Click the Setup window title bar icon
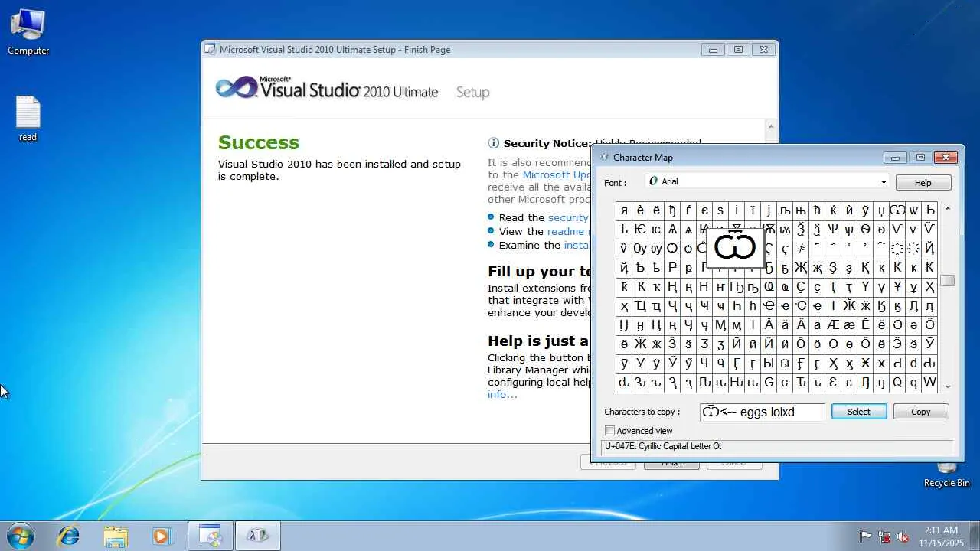980x551 pixels. [211, 50]
